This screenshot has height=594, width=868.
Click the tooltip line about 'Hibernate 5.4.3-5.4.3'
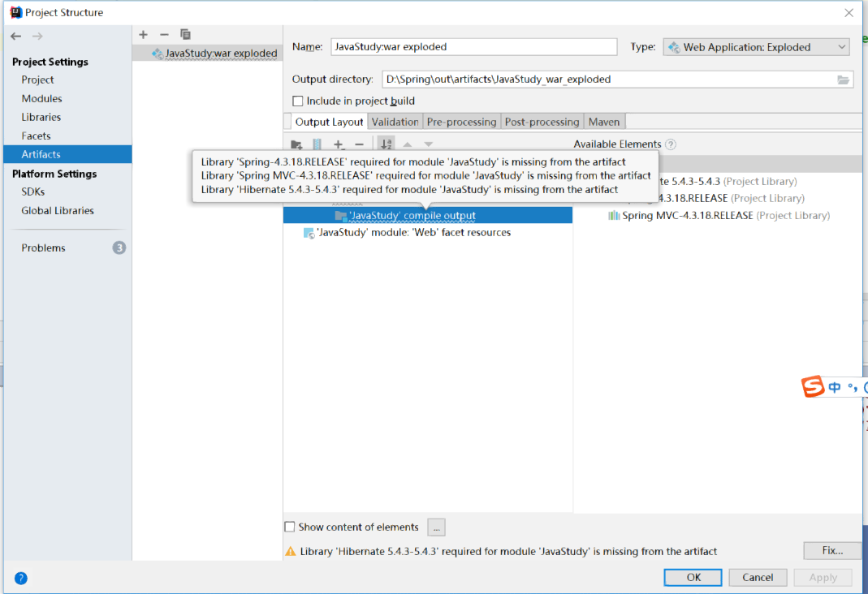(x=409, y=190)
